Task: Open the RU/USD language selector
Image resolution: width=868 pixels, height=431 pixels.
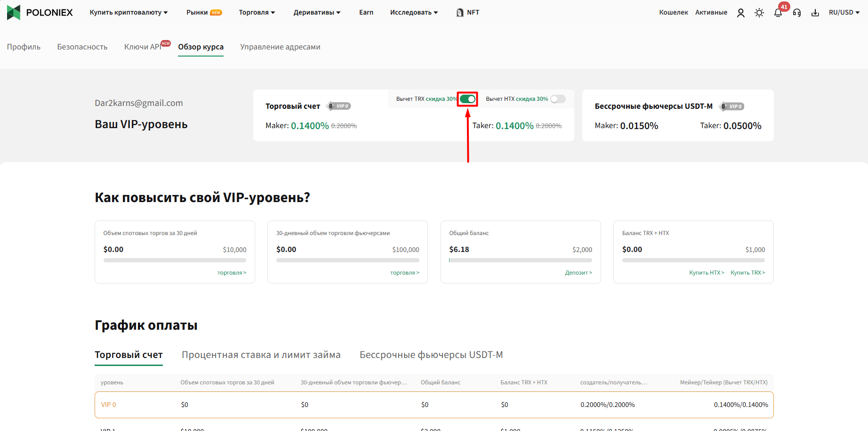Action: (844, 13)
